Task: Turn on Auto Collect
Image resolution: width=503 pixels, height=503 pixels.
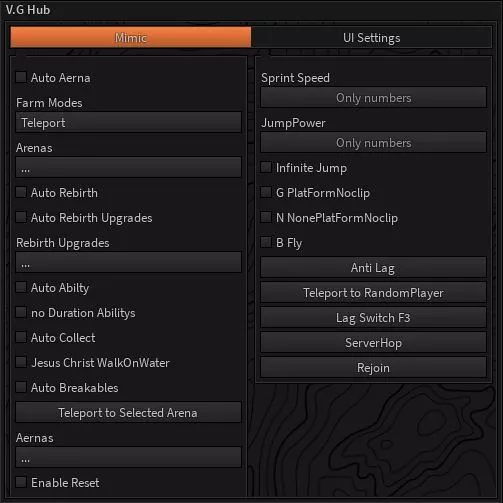Action: (21, 337)
